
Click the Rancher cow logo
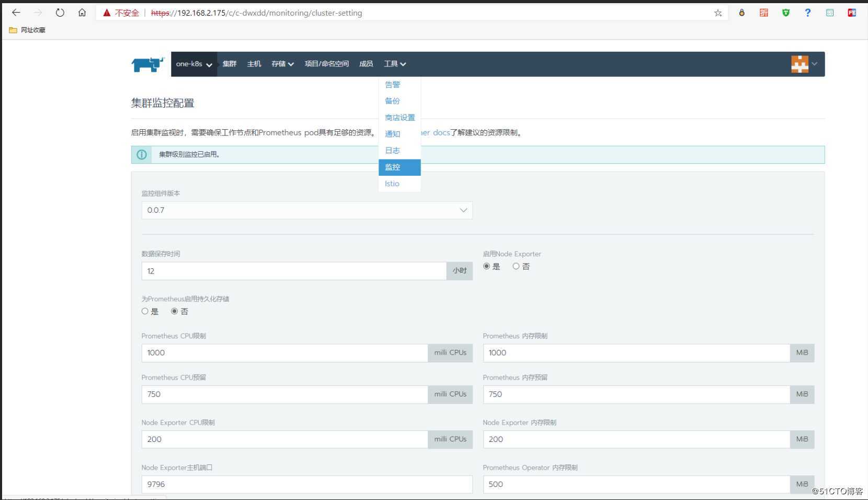tap(148, 64)
